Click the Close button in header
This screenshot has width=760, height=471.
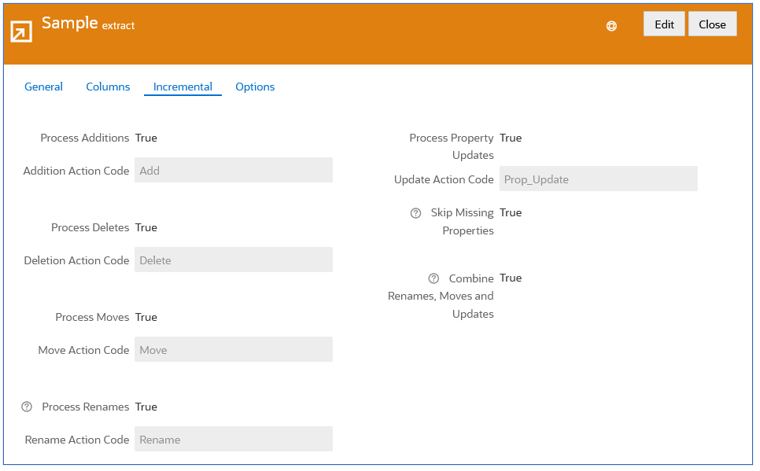point(712,24)
